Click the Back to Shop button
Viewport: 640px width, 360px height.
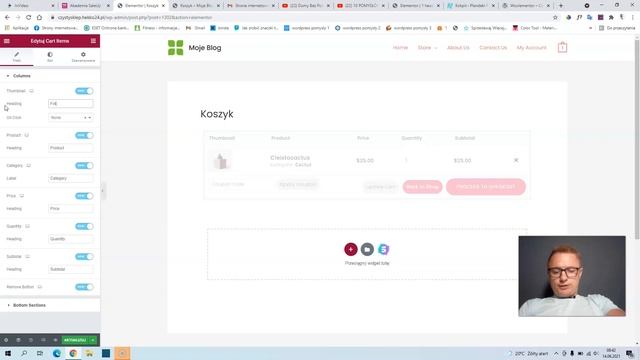422,187
